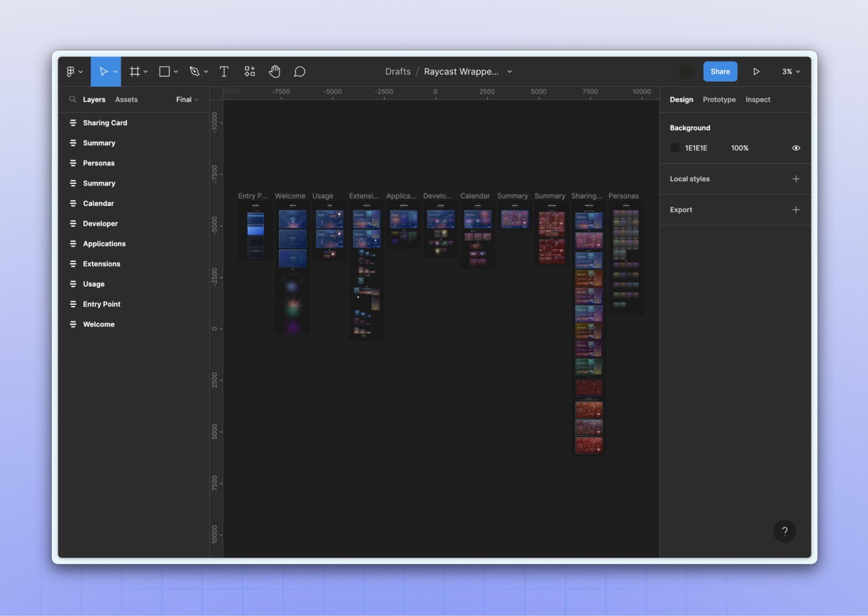Click the Entry P... frame label on canvas
Viewport: 868px width, 616px height.
(x=253, y=196)
